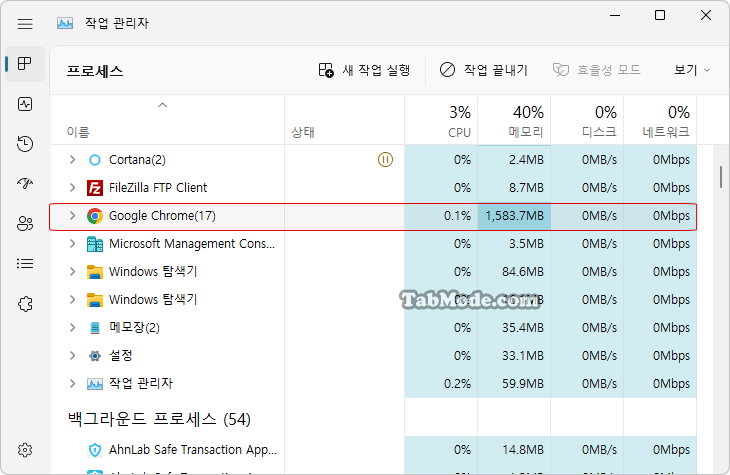Click the Microsoft Management Console icon
Viewport: 730px width, 475px height.
click(x=95, y=244)
